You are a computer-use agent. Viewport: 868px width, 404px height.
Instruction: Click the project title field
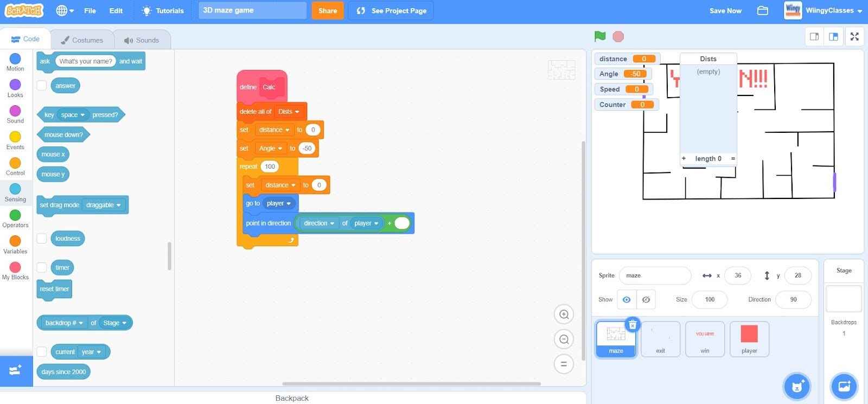coord(253,10)
